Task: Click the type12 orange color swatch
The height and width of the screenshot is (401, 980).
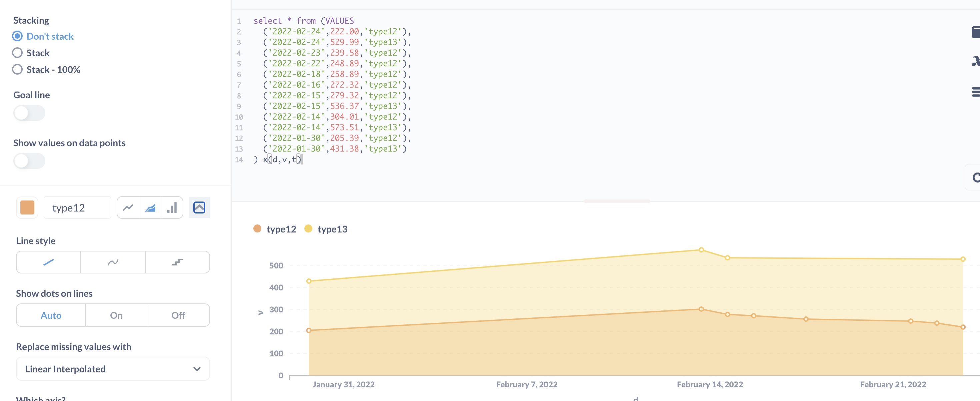Action: (27, 207)
